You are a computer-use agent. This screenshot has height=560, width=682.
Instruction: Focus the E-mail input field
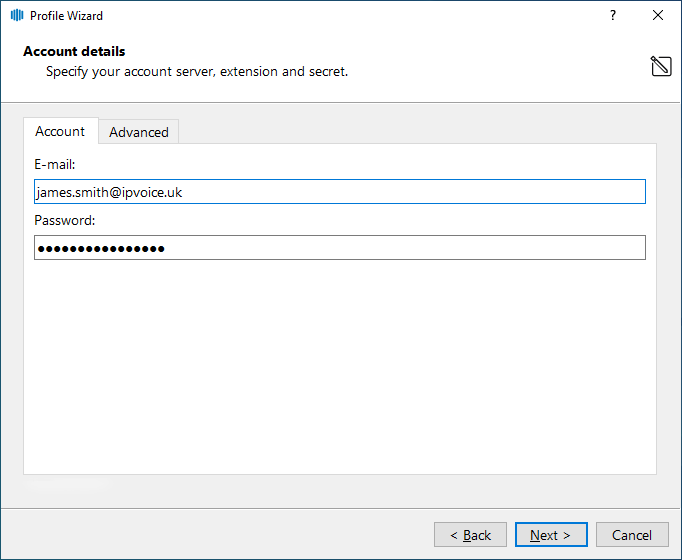pos(339,192)
